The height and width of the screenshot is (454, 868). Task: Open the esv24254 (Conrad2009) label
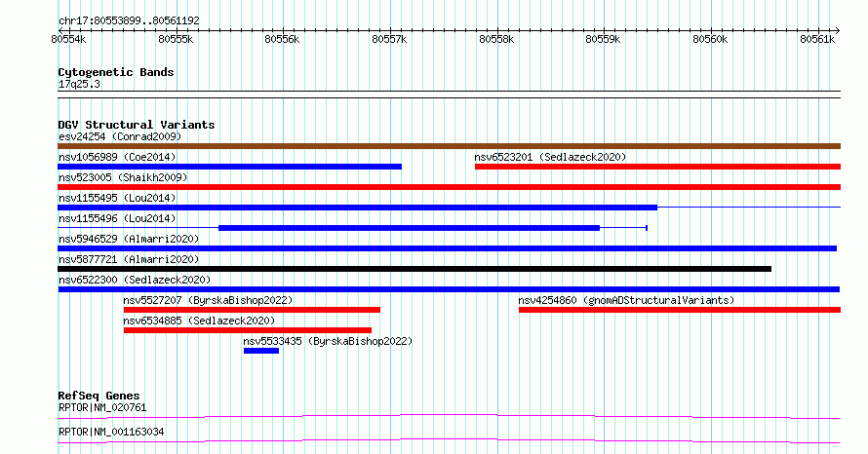point(120,136)
